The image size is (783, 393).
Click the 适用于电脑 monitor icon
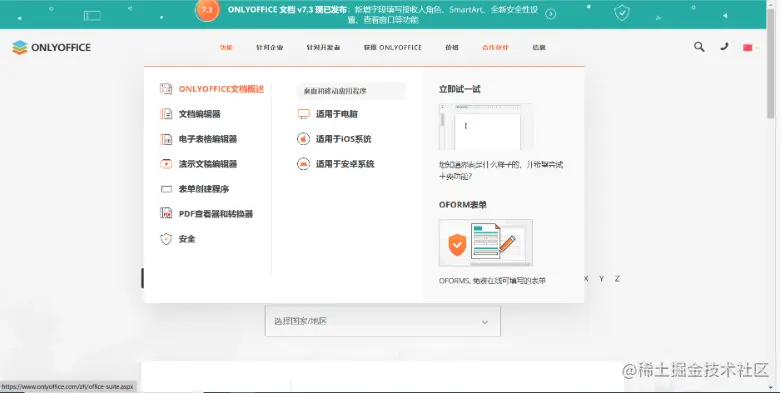point(304,114)
